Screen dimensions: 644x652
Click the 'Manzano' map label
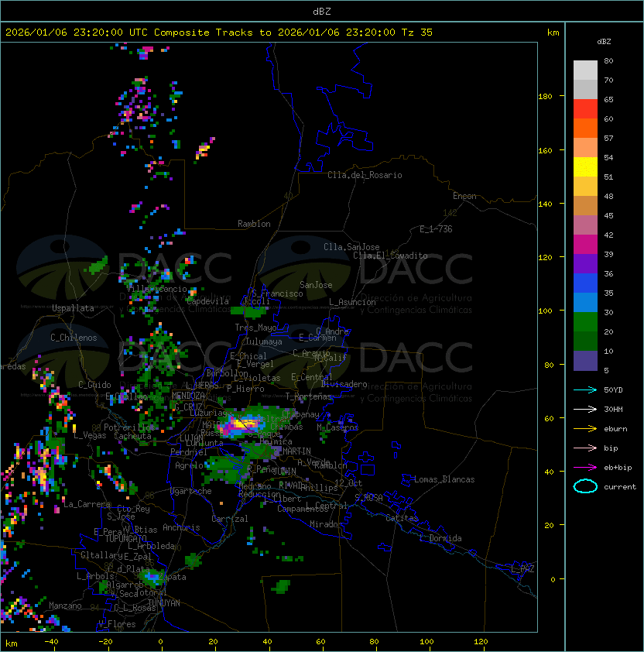point(65,606)
